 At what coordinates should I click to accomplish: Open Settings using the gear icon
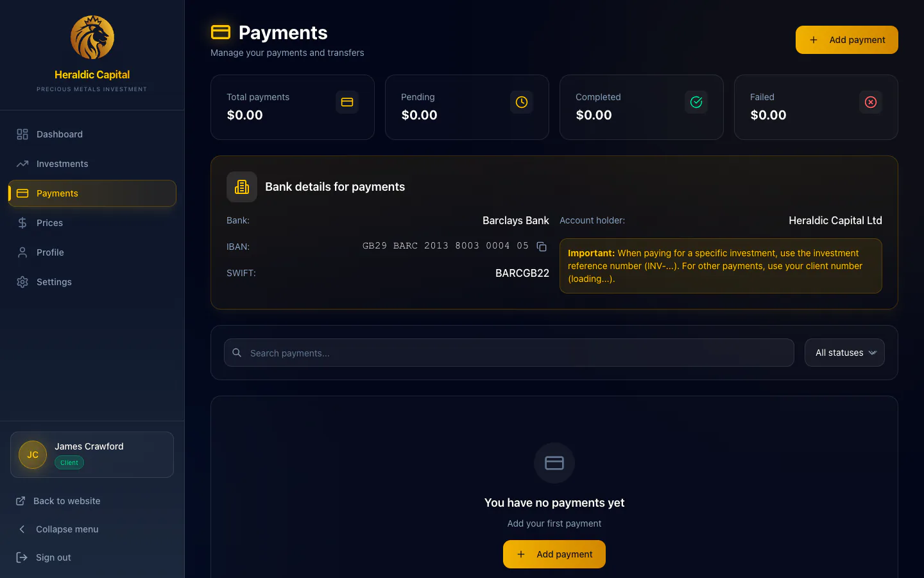point(22,282)
